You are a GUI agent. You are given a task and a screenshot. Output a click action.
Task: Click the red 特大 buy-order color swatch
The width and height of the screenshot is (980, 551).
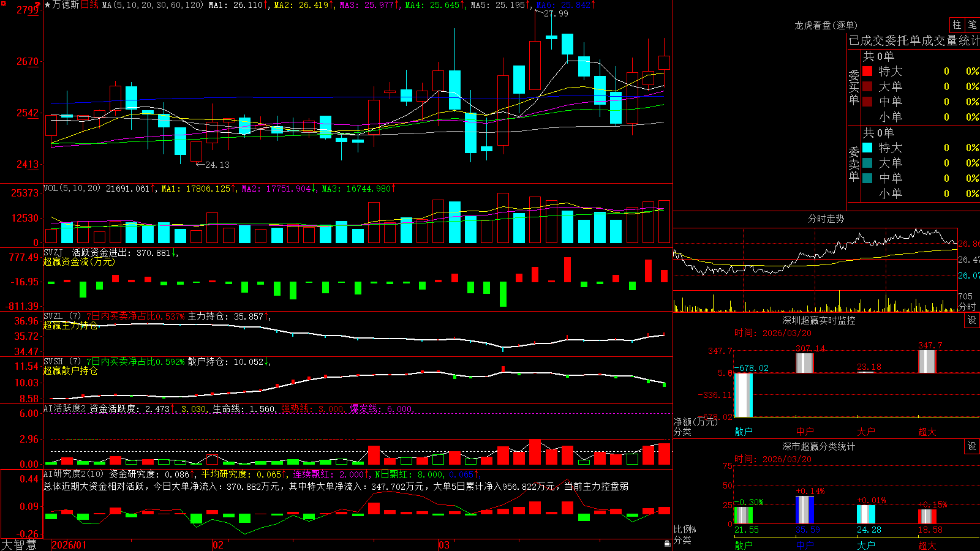coord(867,71)
